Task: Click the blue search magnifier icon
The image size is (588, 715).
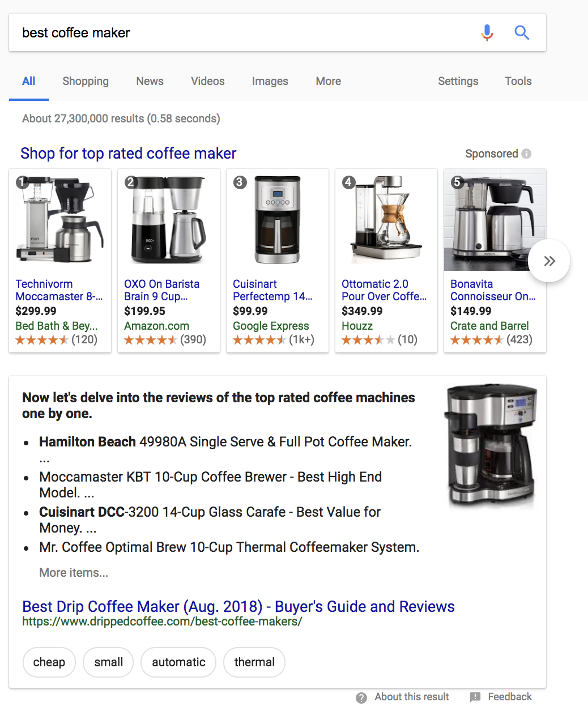Action: pos(522,33)
